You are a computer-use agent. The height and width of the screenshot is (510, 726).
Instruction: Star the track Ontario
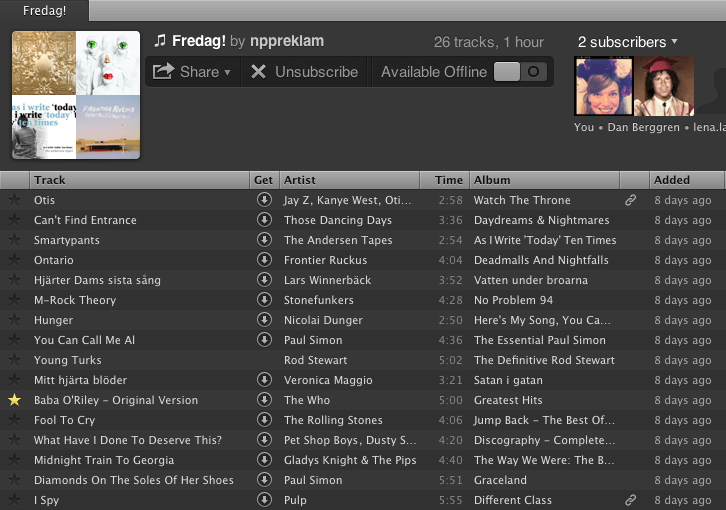[x=15, y=259]
